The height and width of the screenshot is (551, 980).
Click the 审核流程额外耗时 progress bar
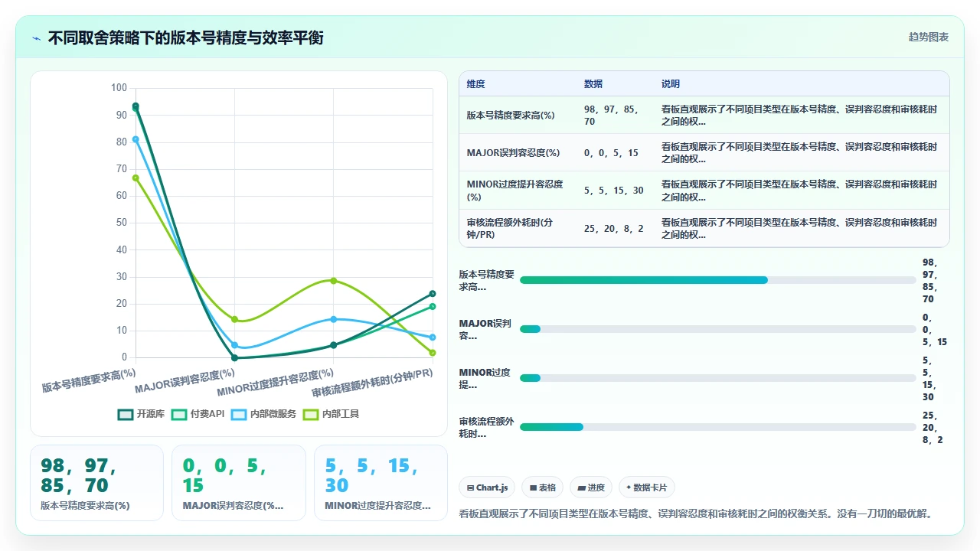[717, 427]
